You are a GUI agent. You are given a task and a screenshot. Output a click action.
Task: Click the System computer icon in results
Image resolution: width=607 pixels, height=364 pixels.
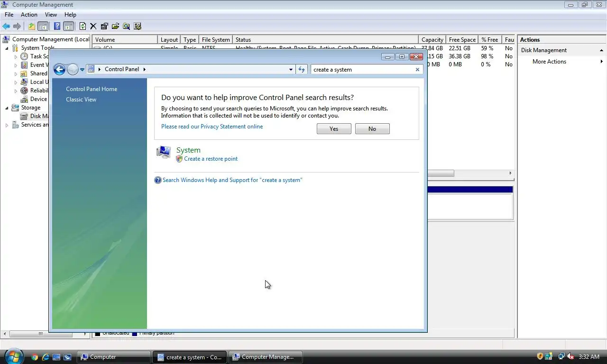click(x=163, y=152)
